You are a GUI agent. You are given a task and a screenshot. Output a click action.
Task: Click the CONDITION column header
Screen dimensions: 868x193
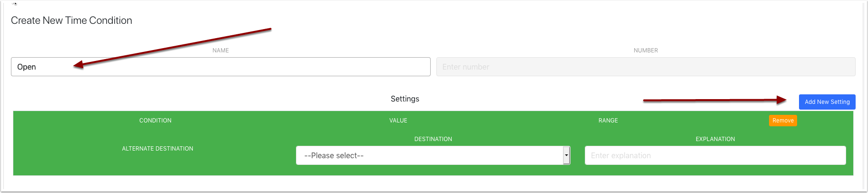155,121
